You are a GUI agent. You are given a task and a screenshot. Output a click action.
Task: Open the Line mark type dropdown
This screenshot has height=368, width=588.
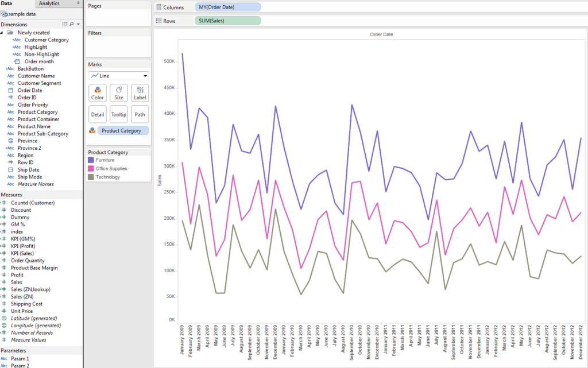(118, 76)
